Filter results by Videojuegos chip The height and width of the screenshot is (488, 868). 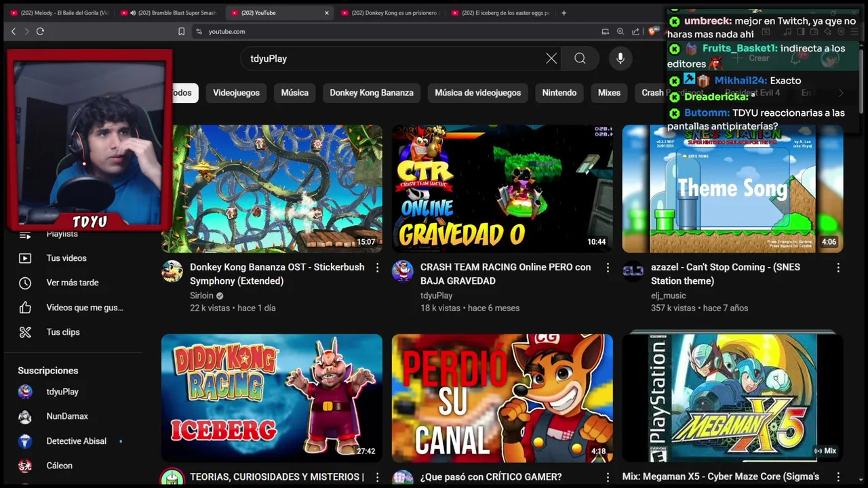click(236, 93)
